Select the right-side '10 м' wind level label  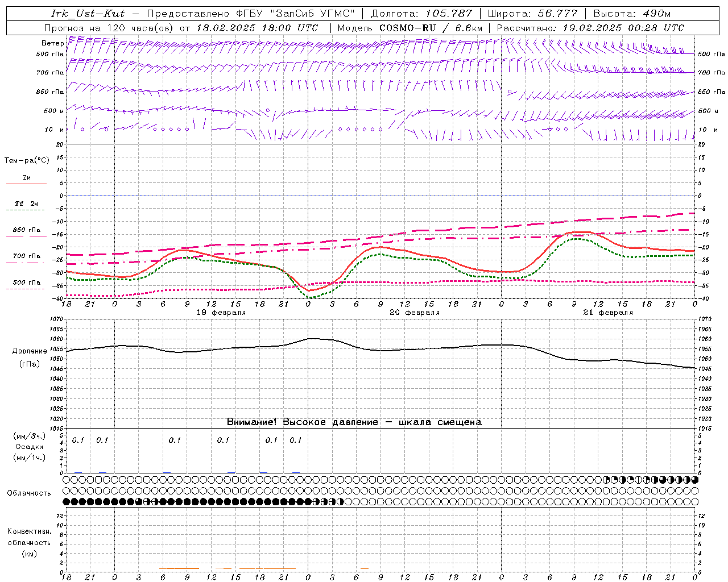click(708, 130)
